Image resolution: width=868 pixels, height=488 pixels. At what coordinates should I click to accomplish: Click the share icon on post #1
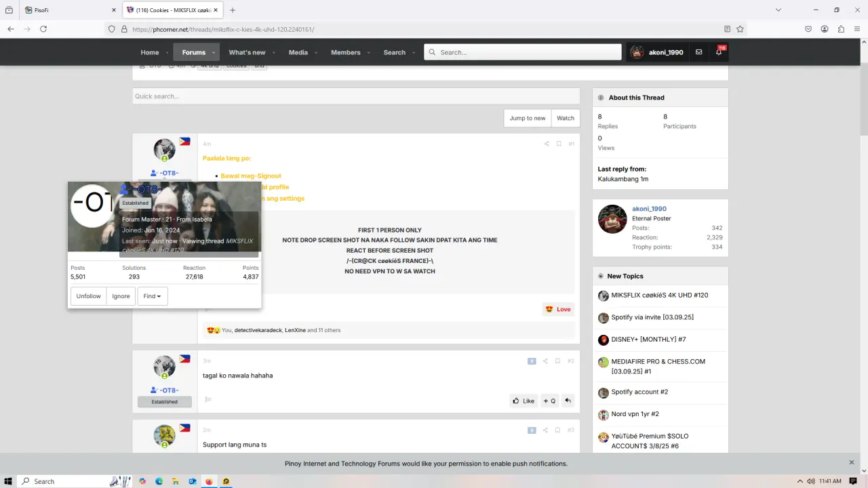546,144
